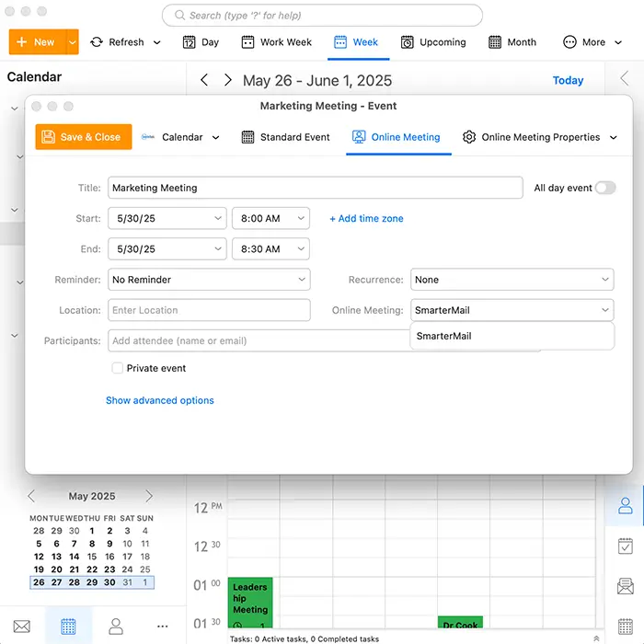Go to previous week arrow
Screen dimensions: 644x644
pyautogui.click(x=204, y=81)
